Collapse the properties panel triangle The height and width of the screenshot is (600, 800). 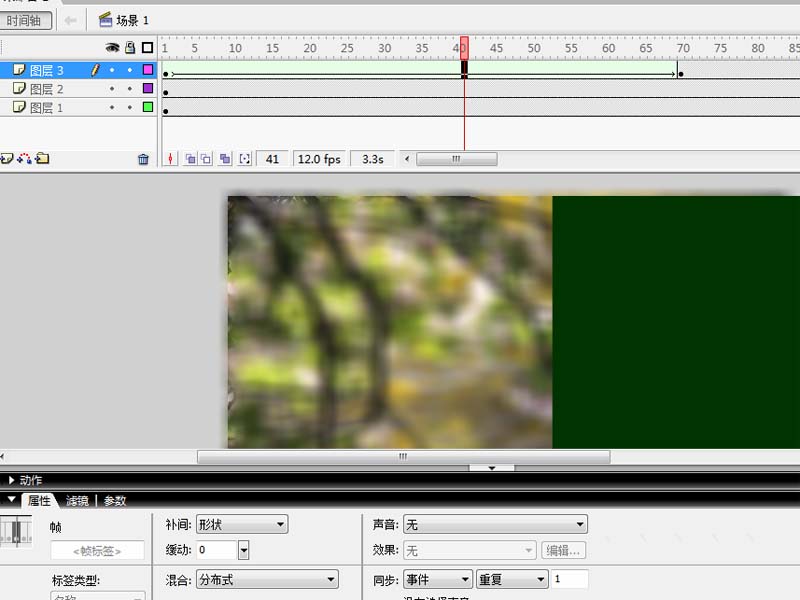(x=11, y=499)
